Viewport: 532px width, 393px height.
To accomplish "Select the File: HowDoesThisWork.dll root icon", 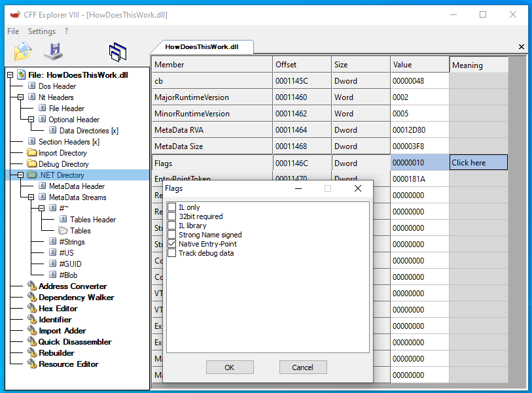I will [x=22, y=75].
